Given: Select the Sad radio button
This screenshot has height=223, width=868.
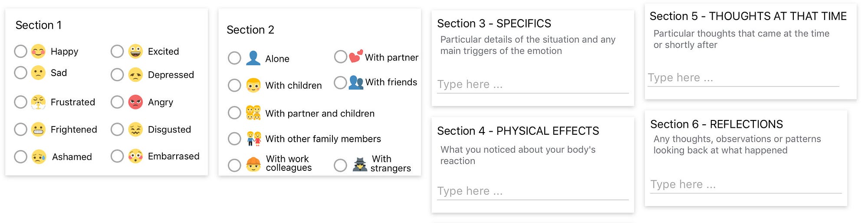Looking at the screenshot, I should pyautogui.click(x=20, y=73).
